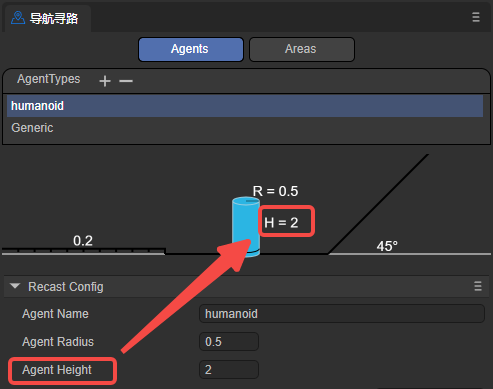This screenshot has height=389, width=493.
Task: Click the Agent Radius label
Action: coord(58,342)
